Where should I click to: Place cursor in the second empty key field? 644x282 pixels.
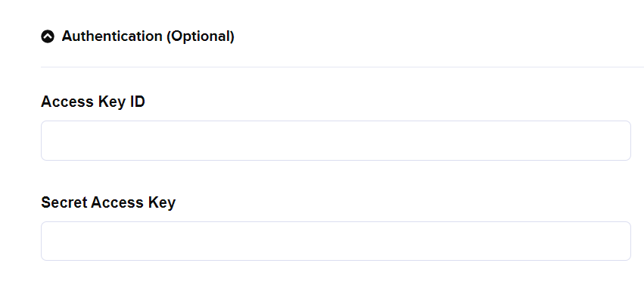tap(335, 241)
